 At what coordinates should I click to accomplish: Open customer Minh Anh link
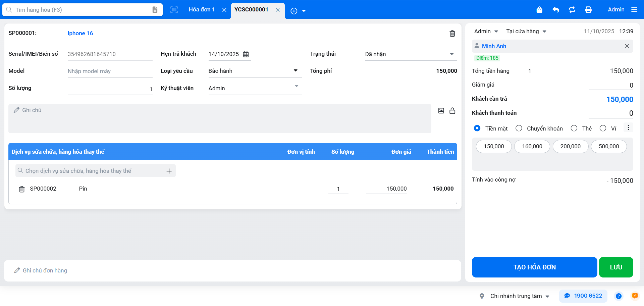(494, 46)
